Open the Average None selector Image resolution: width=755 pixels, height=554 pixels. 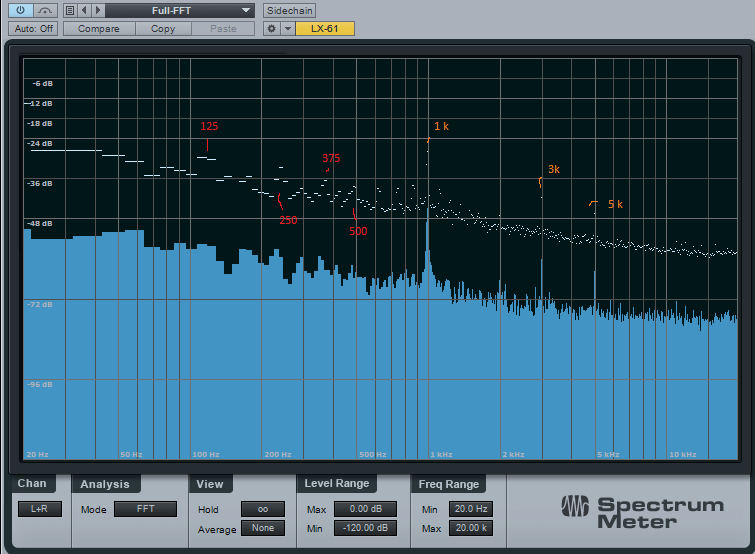pos(262,528)
